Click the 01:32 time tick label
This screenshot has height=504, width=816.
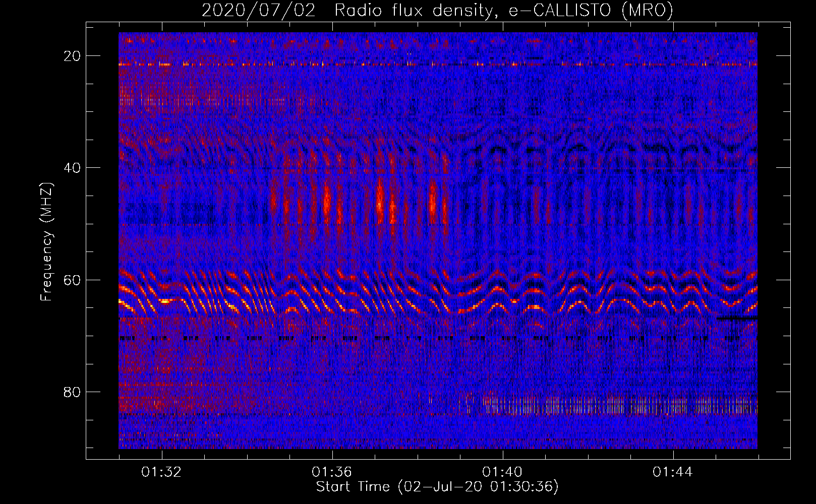pos(161,472)
